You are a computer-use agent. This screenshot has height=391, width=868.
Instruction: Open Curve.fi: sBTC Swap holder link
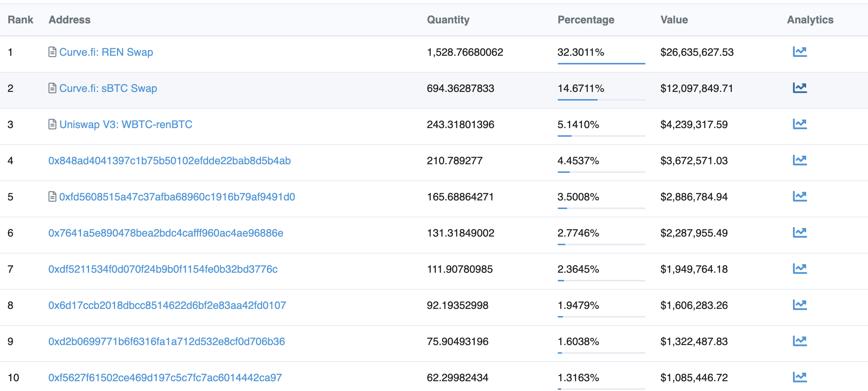pos(108,88)
